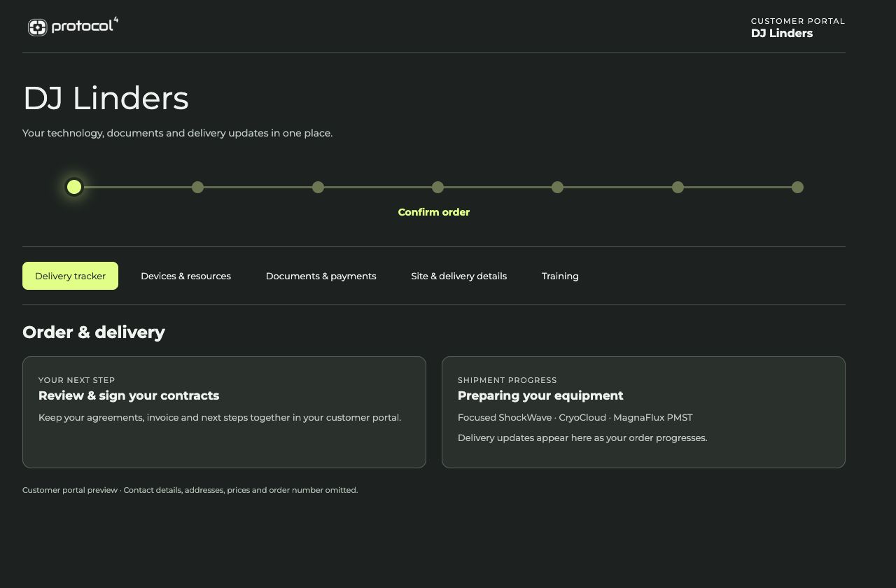Click the fourth, middle progress tracker dot
The image size is (896, 588).
pyautogui.click(x=437, y=187)
